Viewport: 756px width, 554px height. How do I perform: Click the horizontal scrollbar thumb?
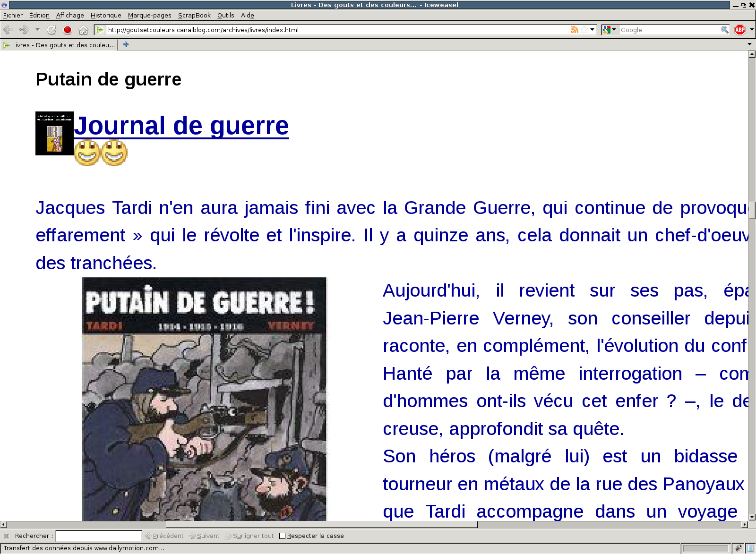(321, 524)
